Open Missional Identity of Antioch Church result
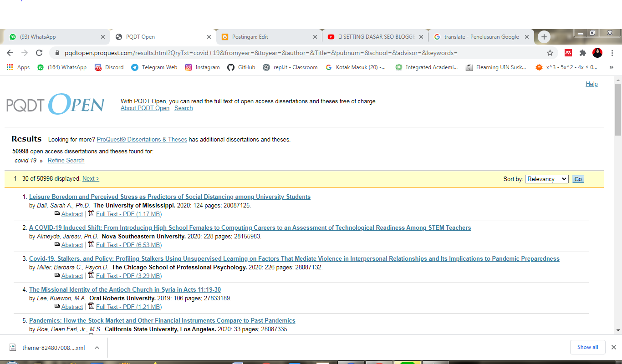This screenshot has width=622, height=364. (125, 290)
